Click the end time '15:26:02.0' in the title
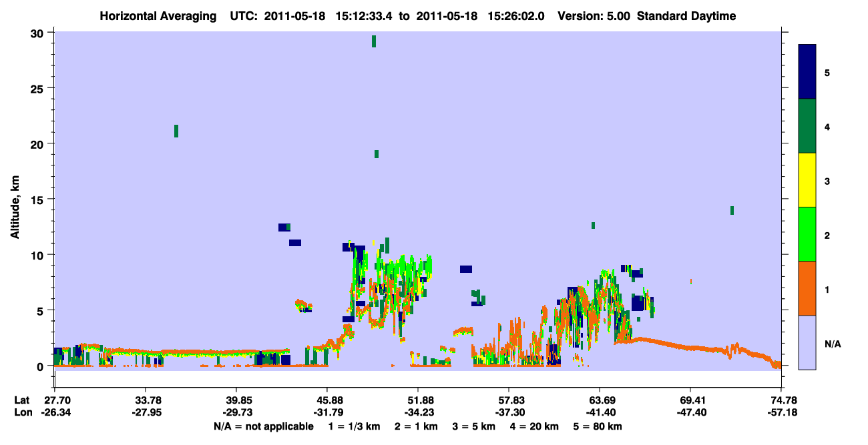 (x=516, y=16)
